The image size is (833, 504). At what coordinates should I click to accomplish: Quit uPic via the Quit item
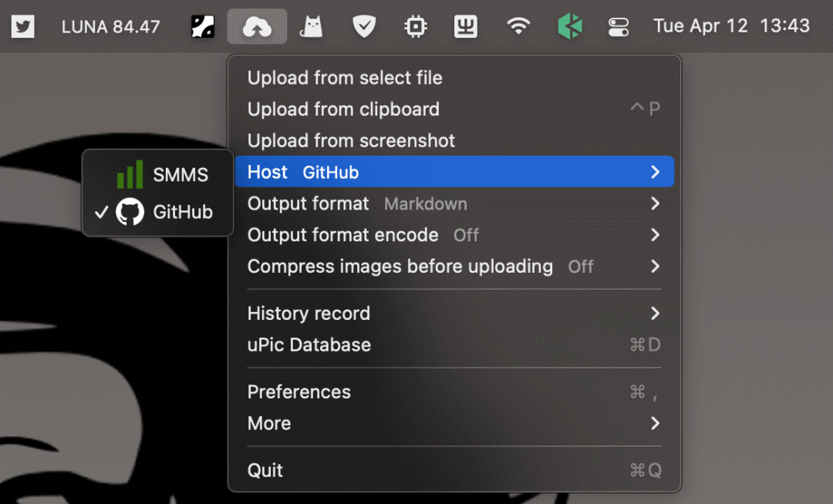[454, 471]
